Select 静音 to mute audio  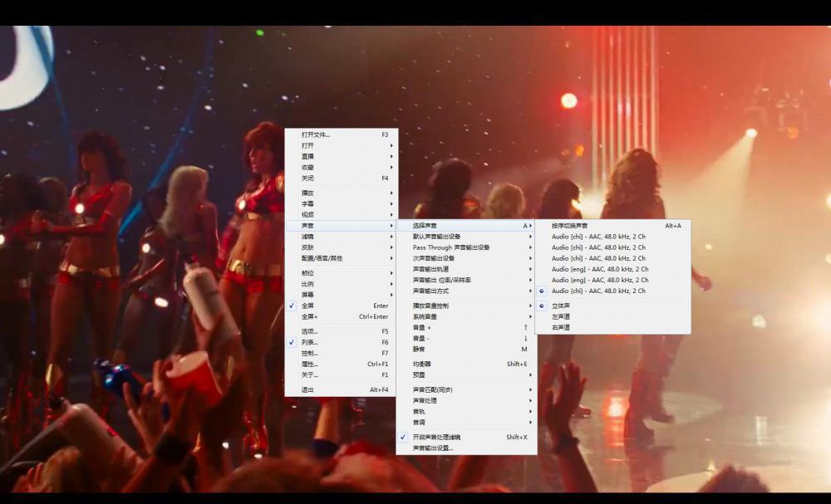pyautogui.click(x=466, y=349)
